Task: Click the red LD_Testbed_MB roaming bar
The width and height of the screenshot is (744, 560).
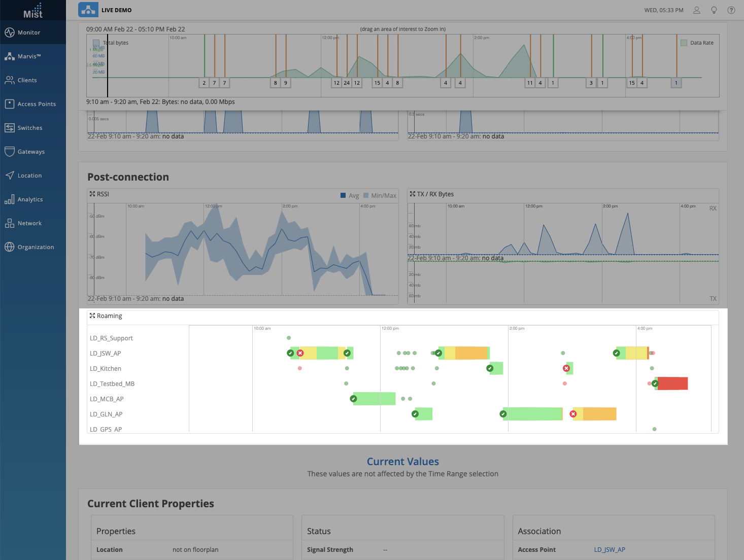Action: click(672, 383)
